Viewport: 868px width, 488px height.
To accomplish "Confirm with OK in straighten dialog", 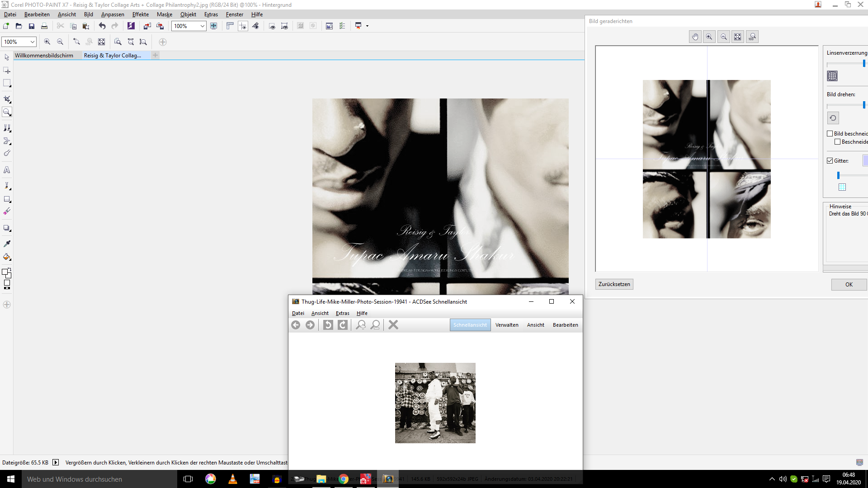I will [849, 285].
